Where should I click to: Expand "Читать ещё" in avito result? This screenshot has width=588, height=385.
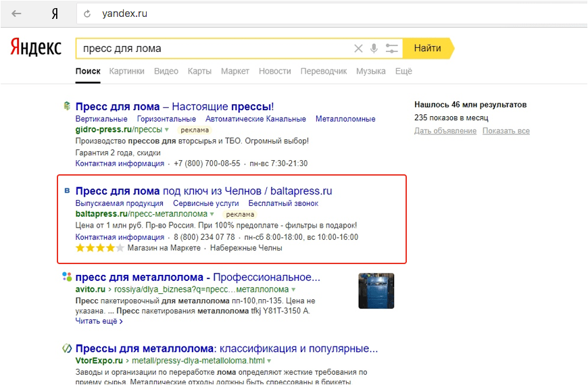pos(99,322)
